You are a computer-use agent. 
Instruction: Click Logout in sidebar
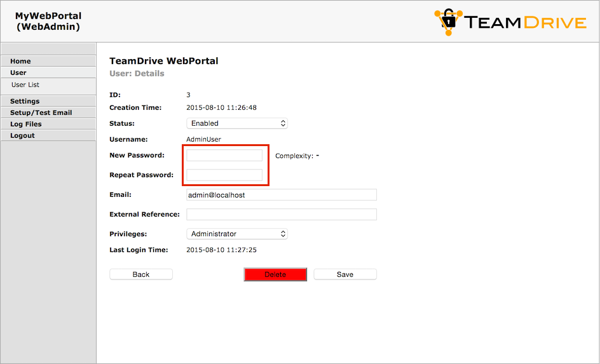[48, 136]
